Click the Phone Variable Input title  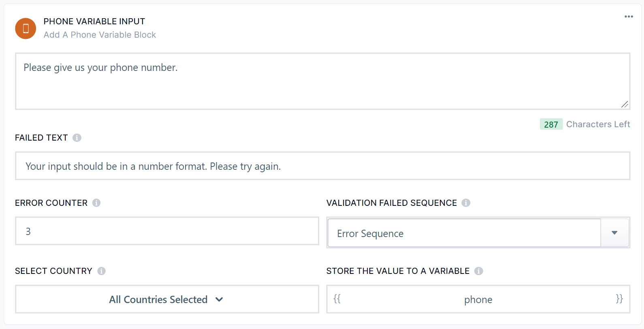pos(94,21)
